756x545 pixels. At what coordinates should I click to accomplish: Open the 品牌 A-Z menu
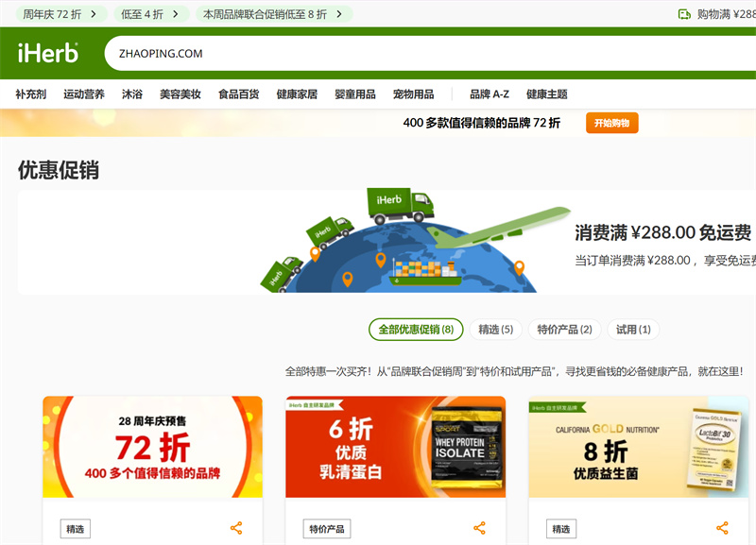pyautogui.click(x=490, y=94)
